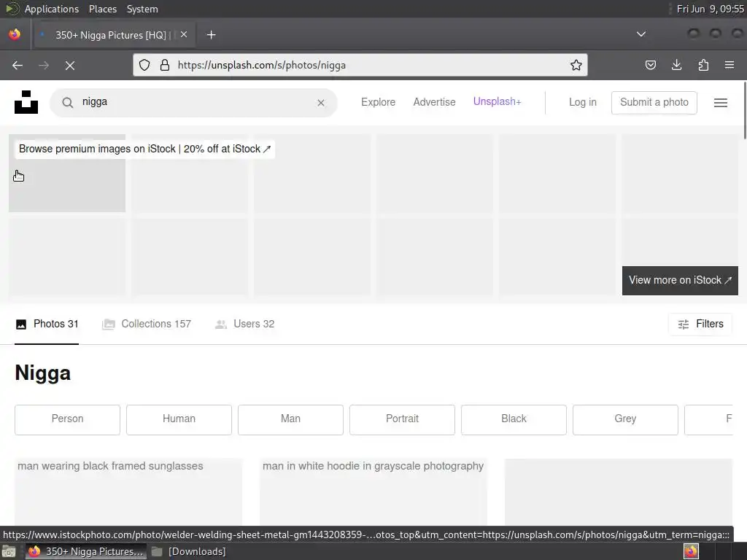Viewport: 747px width, 560px height.
Task: Open the Firefox downloads icon
Action: coord(676,65)
